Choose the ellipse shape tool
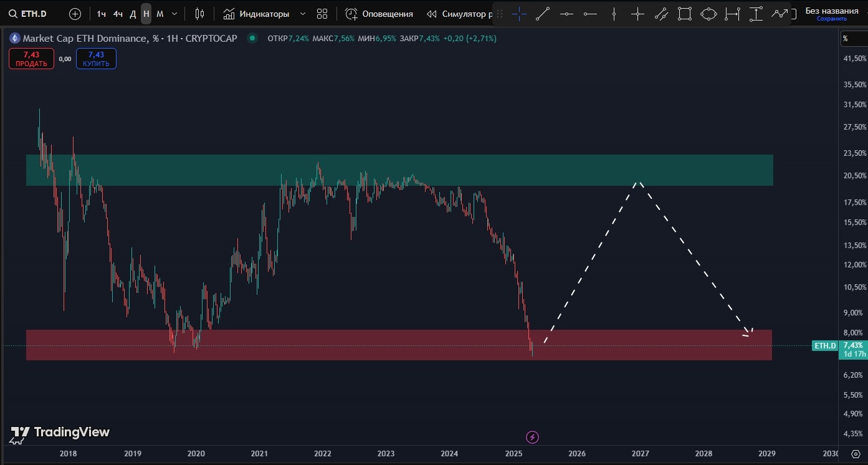Image resolution: width=868 pixels, height=465 pixels. point(708,14)
